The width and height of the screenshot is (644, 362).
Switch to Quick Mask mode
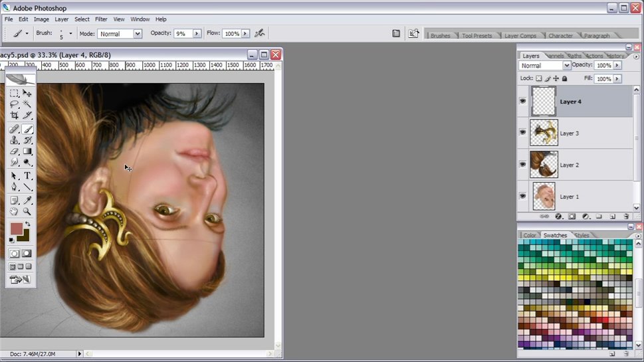pos(27,253)
